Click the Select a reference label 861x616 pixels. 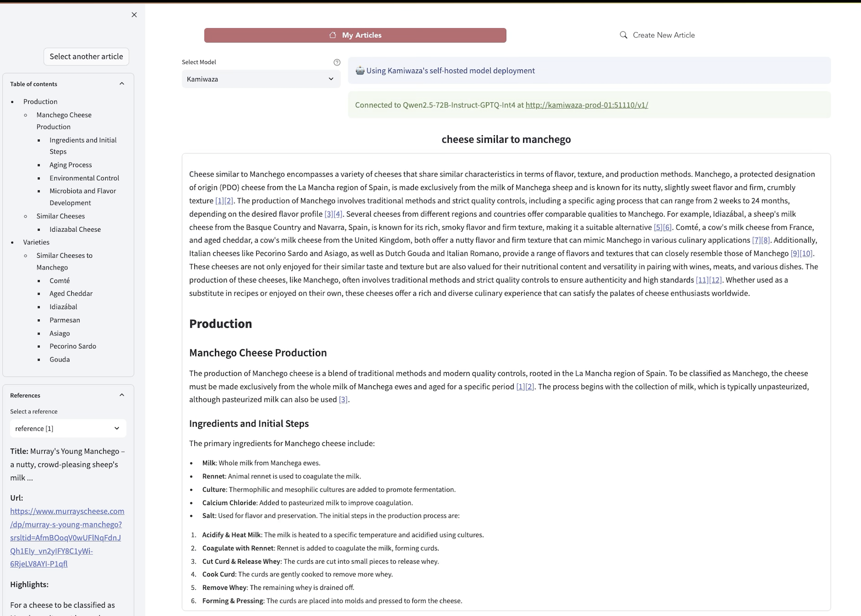coord(34,411)
